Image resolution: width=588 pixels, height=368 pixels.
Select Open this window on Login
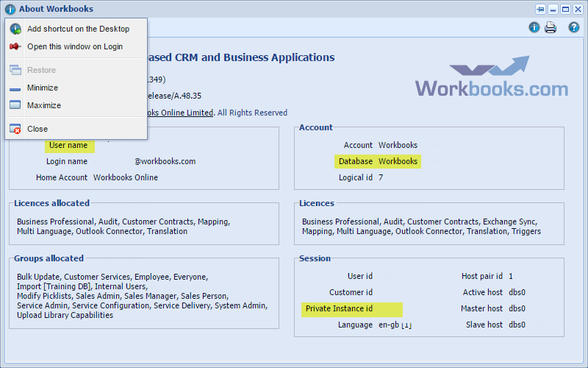click(x=75, y=46)
